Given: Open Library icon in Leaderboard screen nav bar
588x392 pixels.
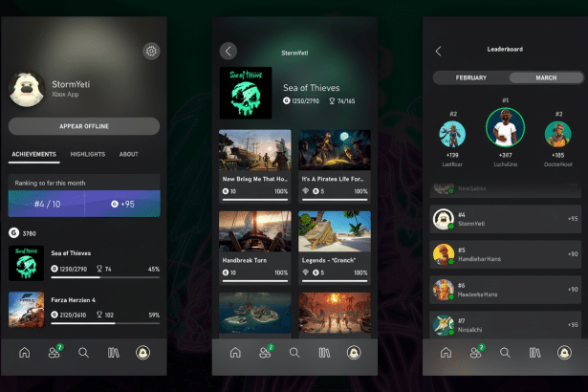Looking at the screenshot, I should coord(534,353).
